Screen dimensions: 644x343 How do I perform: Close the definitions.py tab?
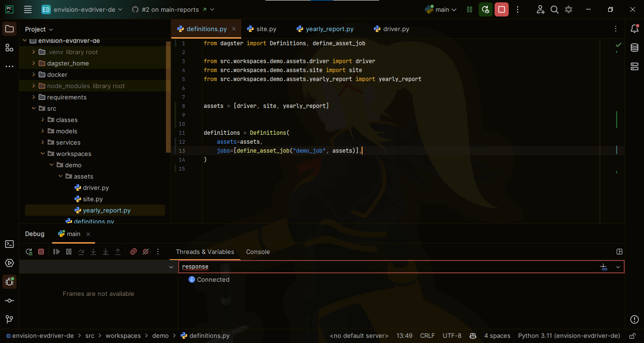click(233, 29)
